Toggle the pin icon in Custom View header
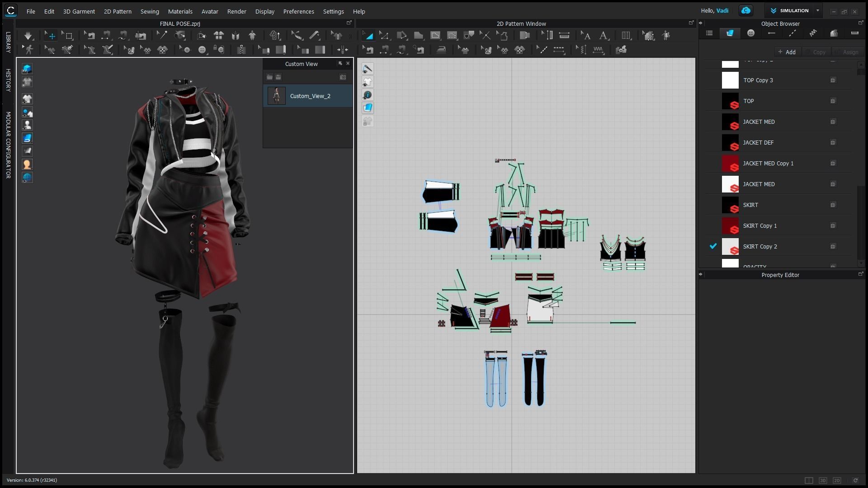This screenshot has height=488, width=868. [340, 64]
